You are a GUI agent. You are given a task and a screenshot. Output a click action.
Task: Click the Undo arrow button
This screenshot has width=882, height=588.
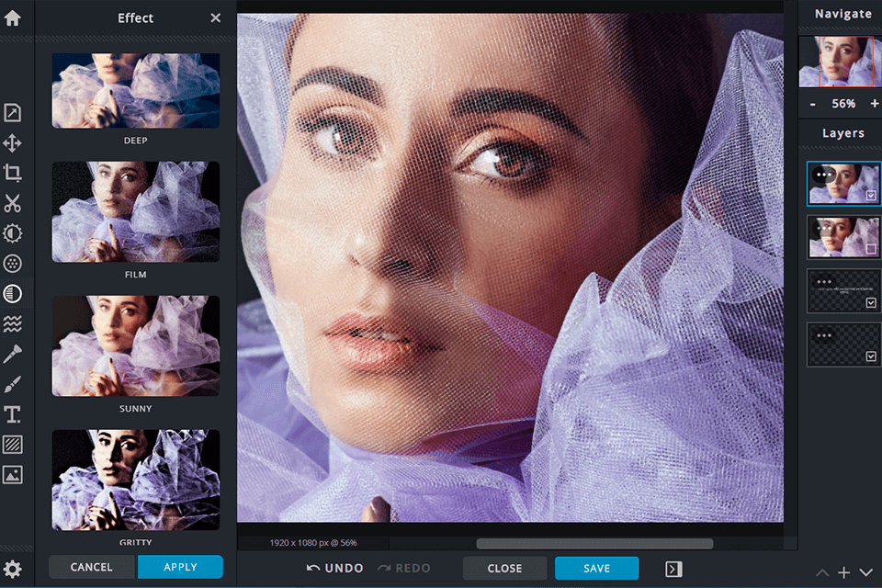(334, 569)
